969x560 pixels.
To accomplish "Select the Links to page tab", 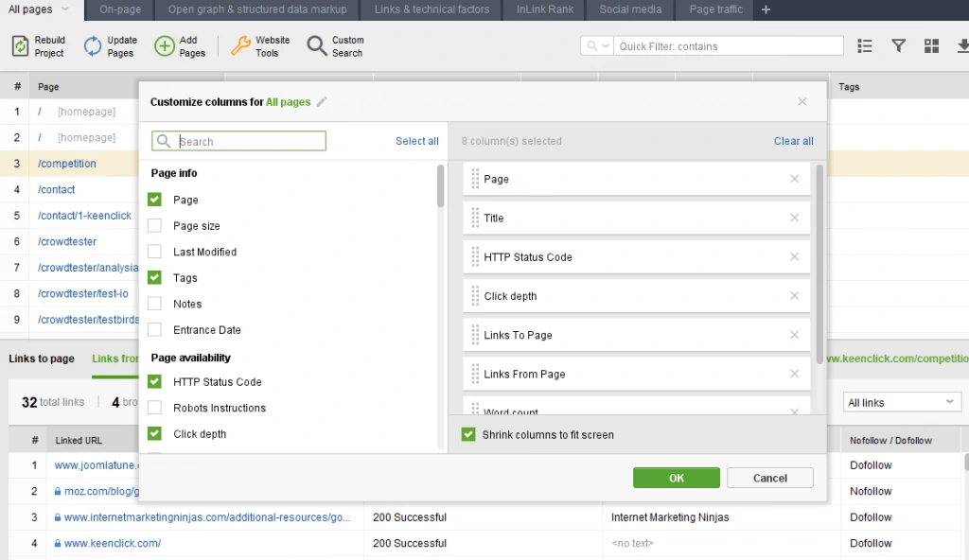I will click(x=42, y=359).
